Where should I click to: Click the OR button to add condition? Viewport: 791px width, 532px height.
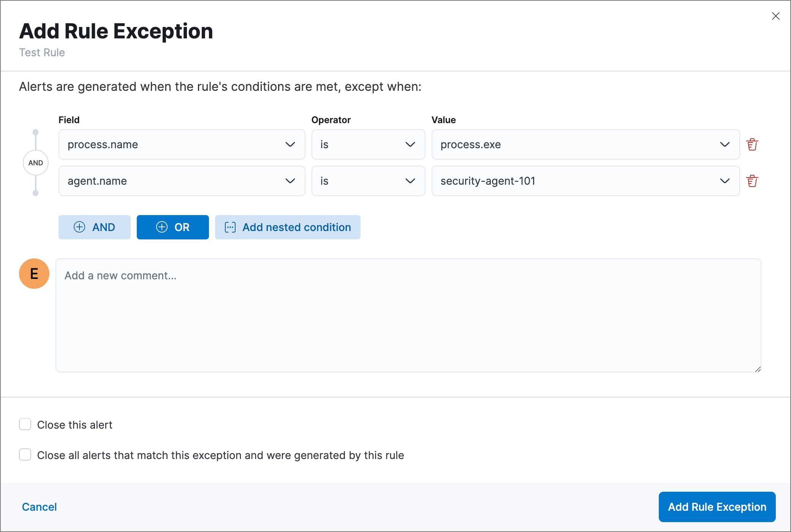coord(172,227)
